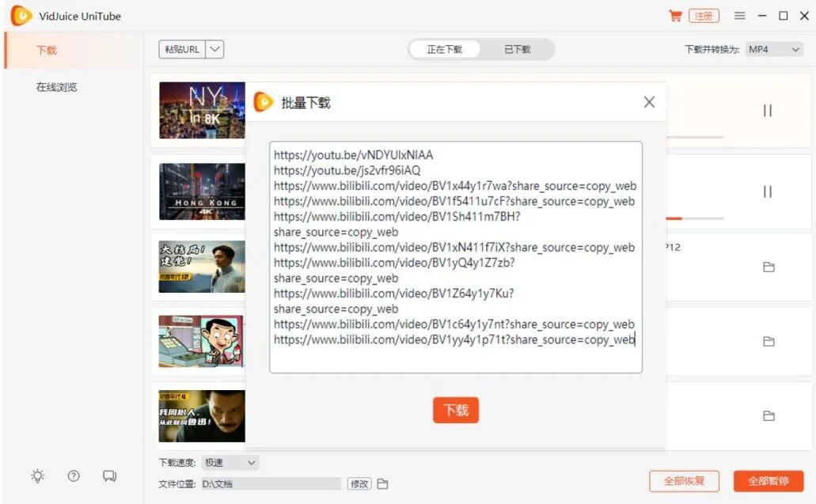
Task: Open the feedback chat icon
Action: pyautogui.click(x=109, y=476)
